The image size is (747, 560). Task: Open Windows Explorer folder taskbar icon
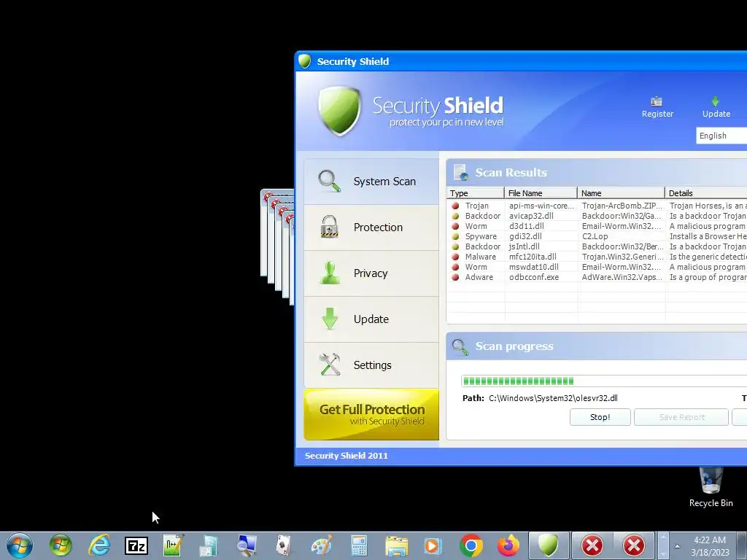tap(396, 545)
